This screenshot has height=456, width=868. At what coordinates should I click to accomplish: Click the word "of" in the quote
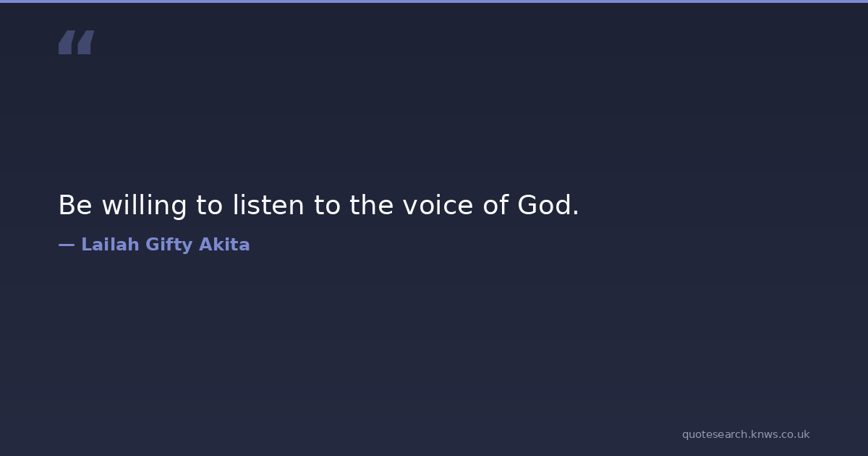click(x=495, y=206)
